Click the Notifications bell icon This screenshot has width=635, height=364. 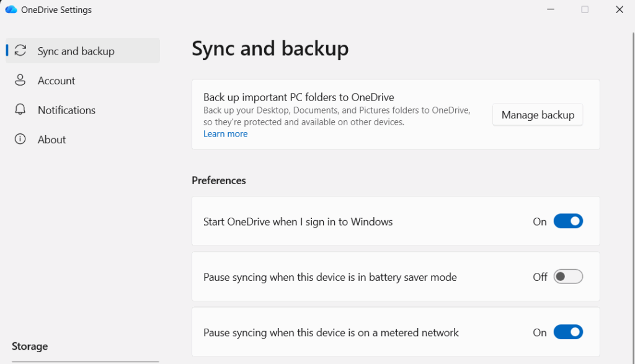click(20, 110)
